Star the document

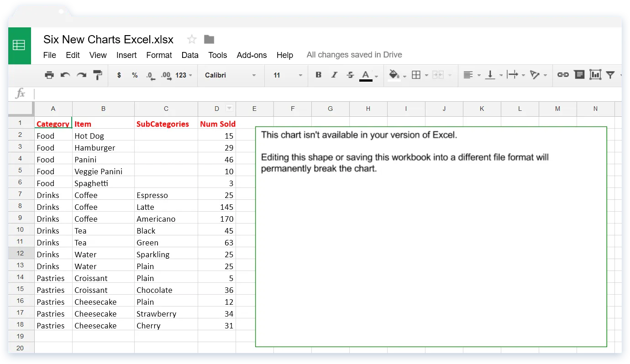point(192,40)
